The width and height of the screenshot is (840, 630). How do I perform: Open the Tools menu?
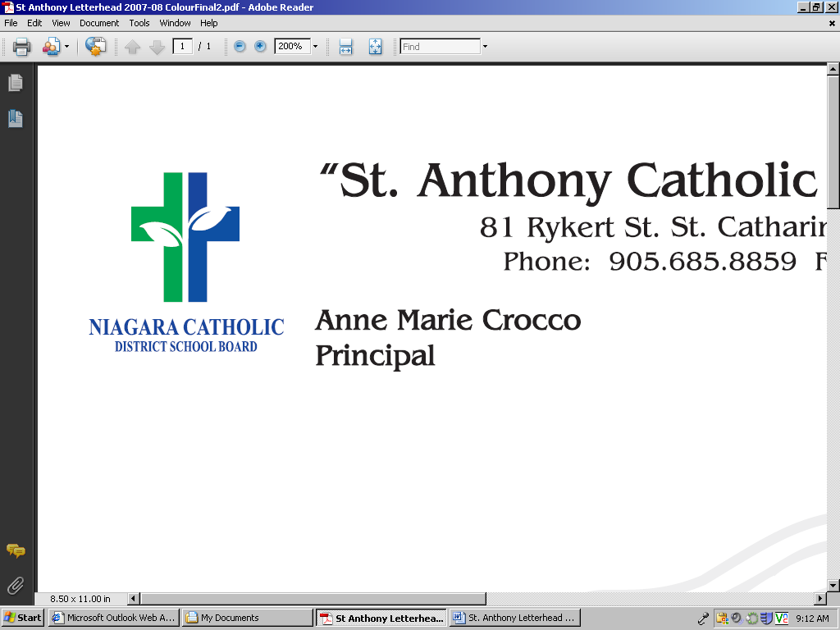click(139, 23)
